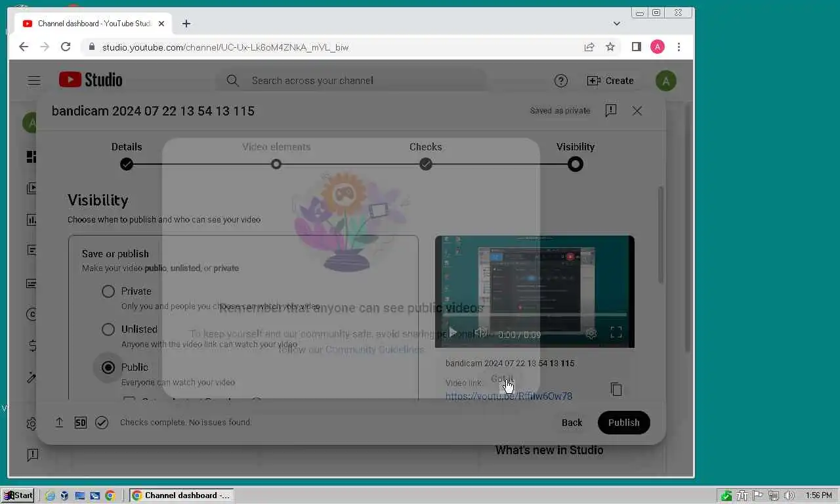Screen dimensions: 840x504
Task: Open the Chrome profile avatar
Action: (x=658, y=47)
